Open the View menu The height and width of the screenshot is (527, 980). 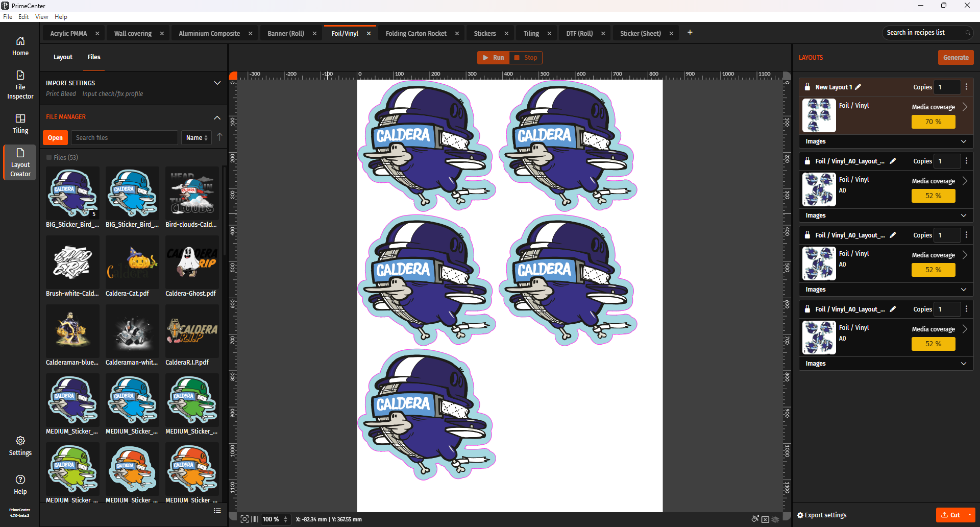pos(42,17)
